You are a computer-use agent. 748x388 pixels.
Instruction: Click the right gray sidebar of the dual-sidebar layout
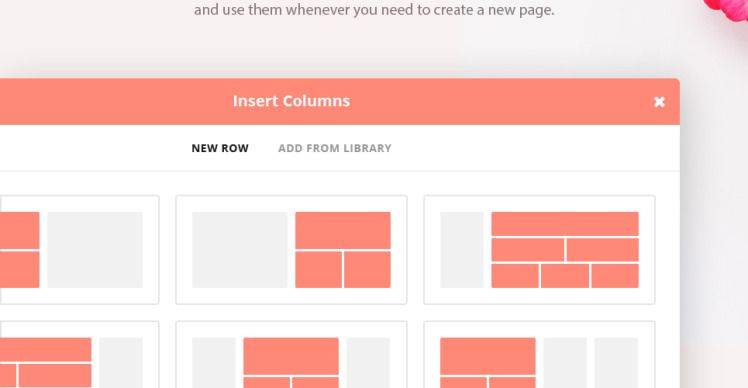point(368,363)
